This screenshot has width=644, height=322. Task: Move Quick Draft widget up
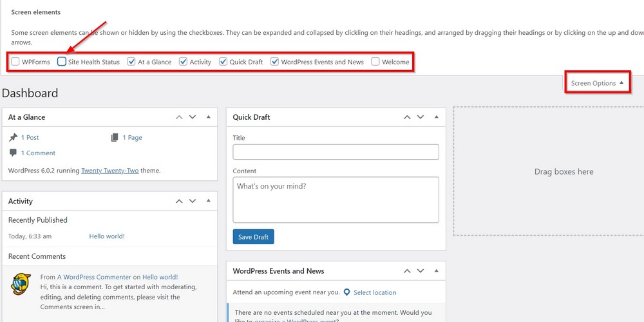pos(407,117)
